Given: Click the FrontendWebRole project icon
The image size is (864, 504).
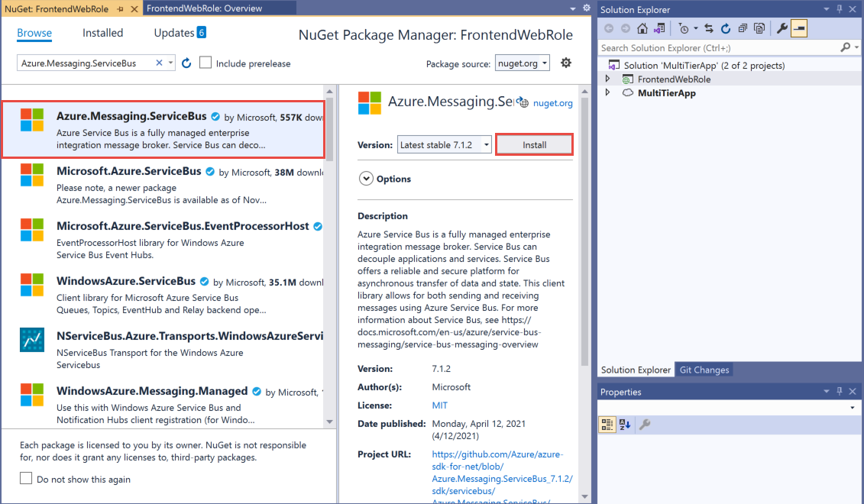Looking at the screenshot, I should 628,79.
